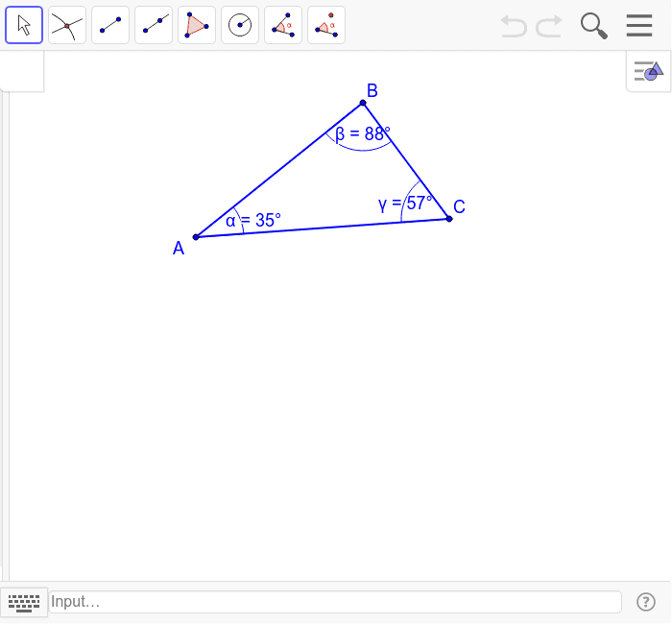Select the Angle with given size tool
672x624 pixels.
point(326,25)
